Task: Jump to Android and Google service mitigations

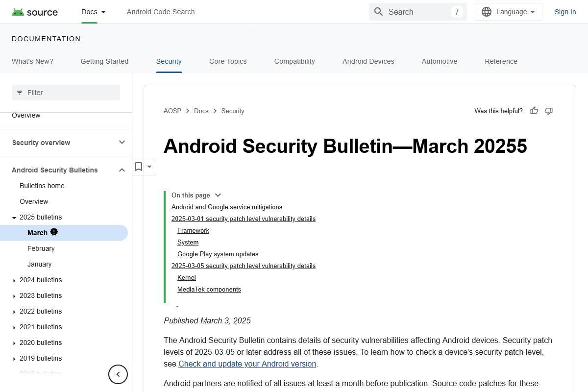Action: point(227,207)
